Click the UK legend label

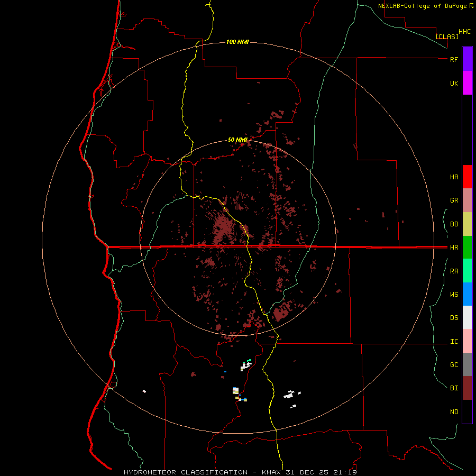point(454,83)
